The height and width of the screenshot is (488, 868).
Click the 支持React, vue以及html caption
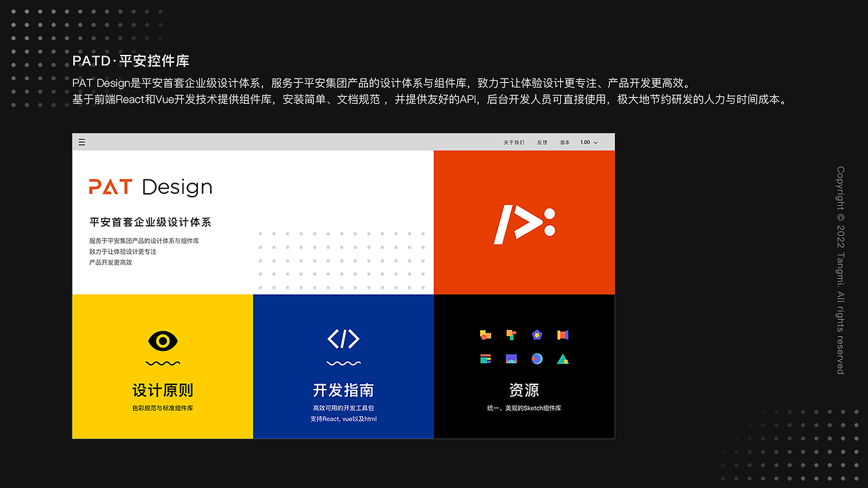point(343,419)
